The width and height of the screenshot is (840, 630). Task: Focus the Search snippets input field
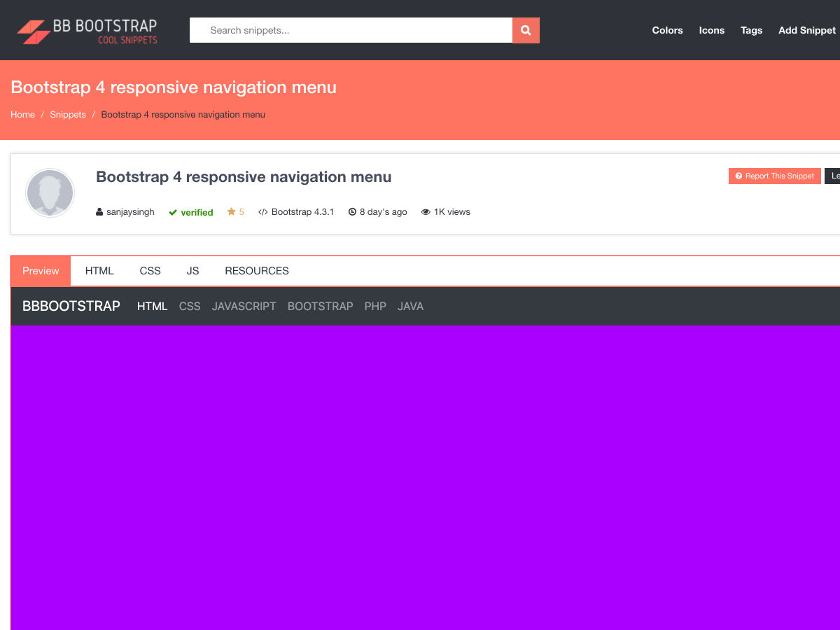click(x=351, y=30)
